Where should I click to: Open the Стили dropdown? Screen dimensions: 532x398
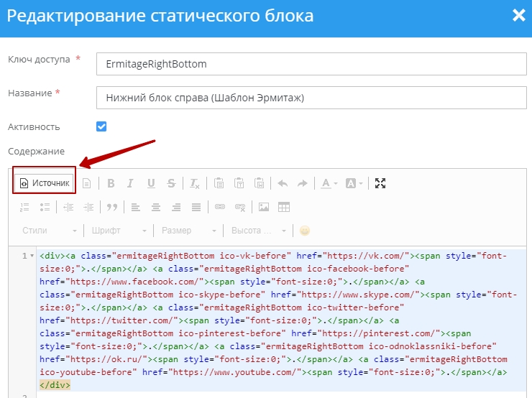(x=48, y=231)
